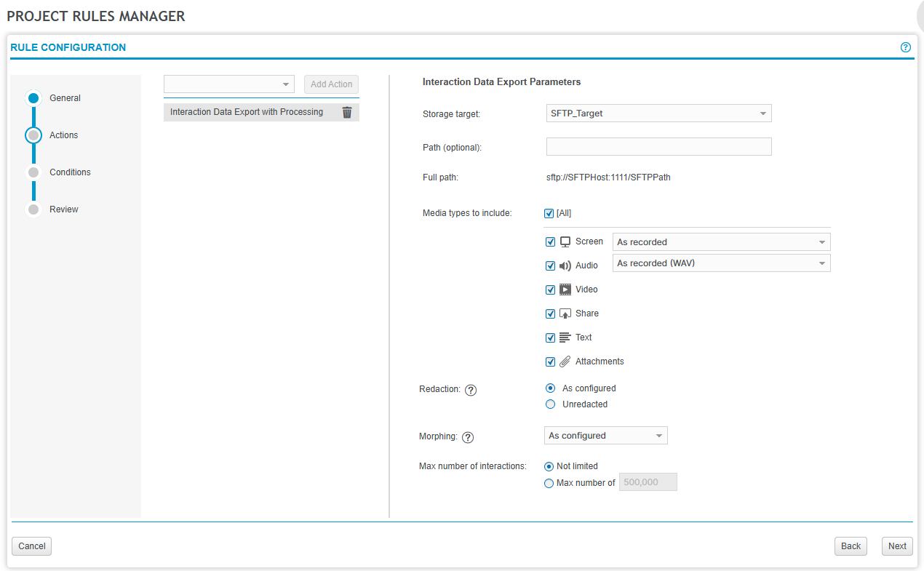Click the Audio speaker icon
This screenshot has height=571, width=924.
click(x=565, y=265)
